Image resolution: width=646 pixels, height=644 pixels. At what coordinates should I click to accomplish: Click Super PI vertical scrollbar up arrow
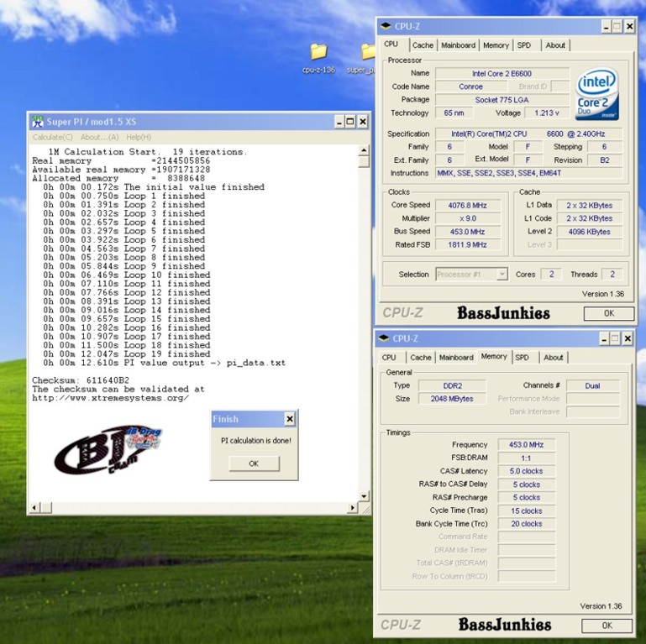tap(364, 150)
